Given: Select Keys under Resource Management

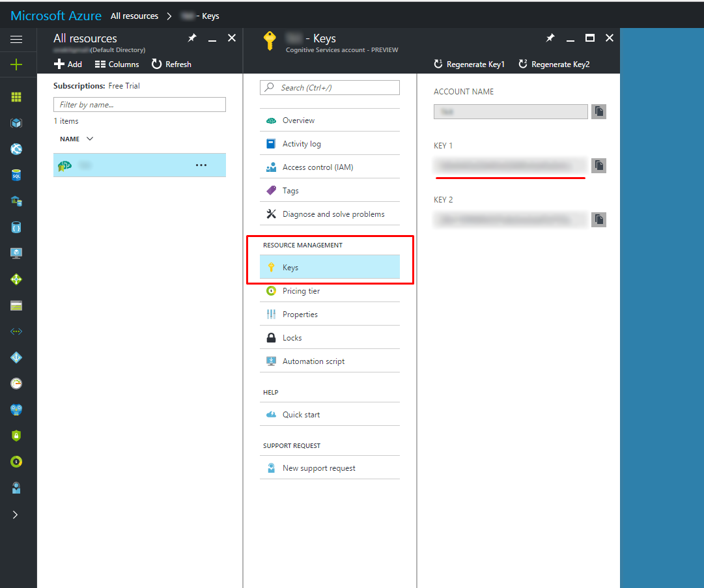Looking at the screenshot, I should coord(330,267).
